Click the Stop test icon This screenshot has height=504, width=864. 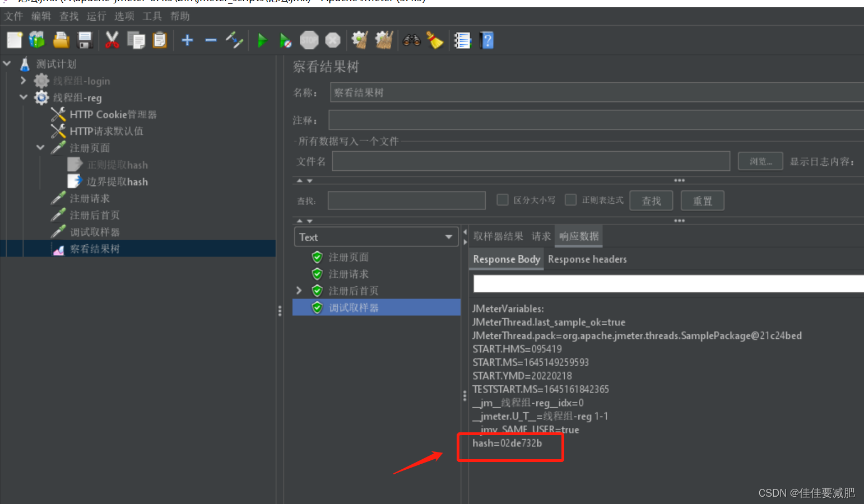pyautogui.click(x=309, y=40)
